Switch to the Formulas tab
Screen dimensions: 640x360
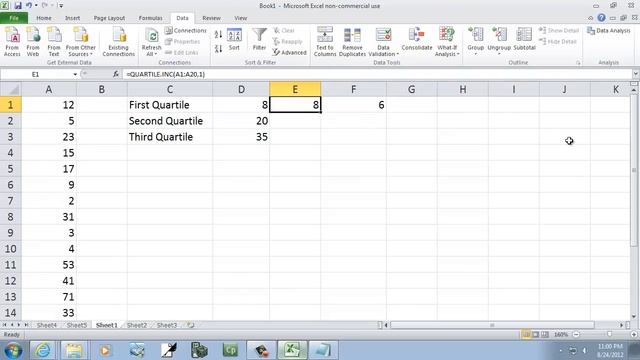[150, 18]
